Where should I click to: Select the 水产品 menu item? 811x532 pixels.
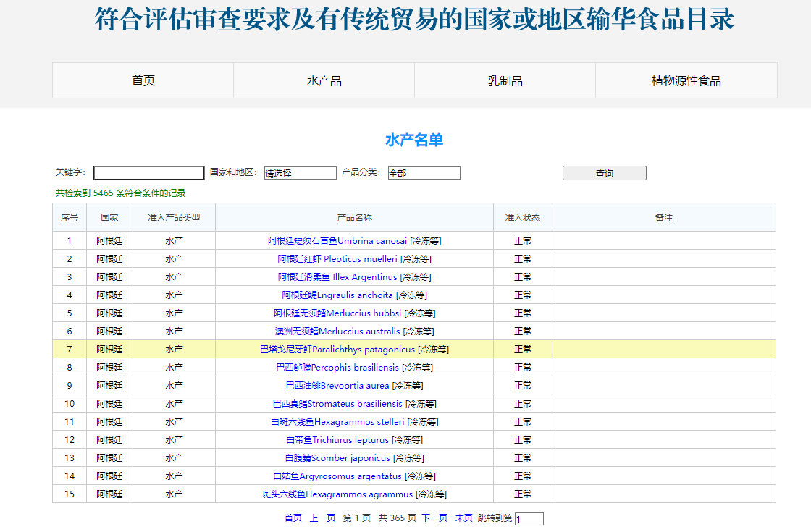(x=324, y=80)
